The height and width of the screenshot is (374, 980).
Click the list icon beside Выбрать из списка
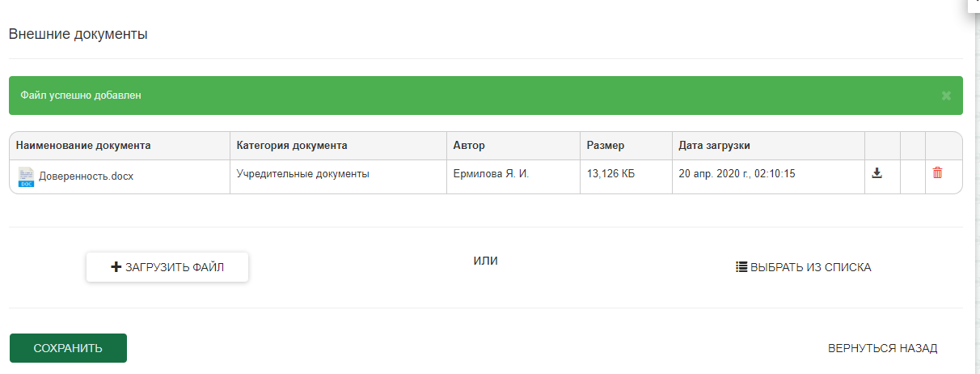741,267
